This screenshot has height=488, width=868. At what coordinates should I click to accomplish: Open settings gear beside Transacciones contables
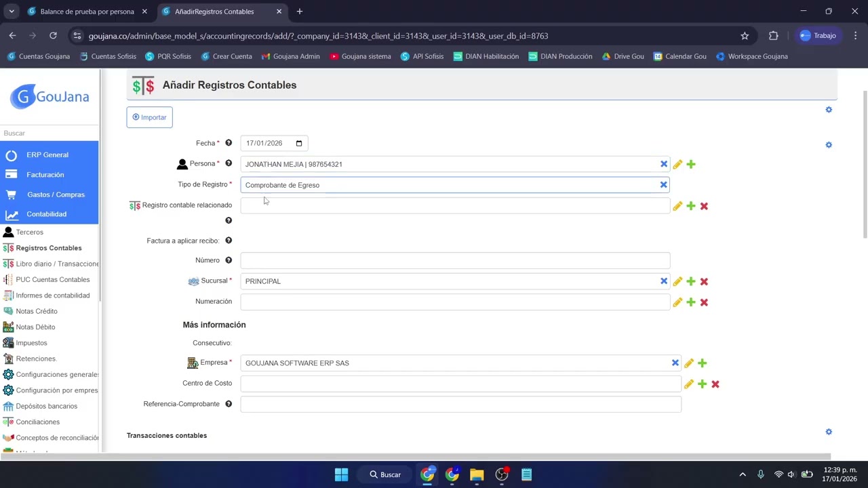[x=829, y=432]
